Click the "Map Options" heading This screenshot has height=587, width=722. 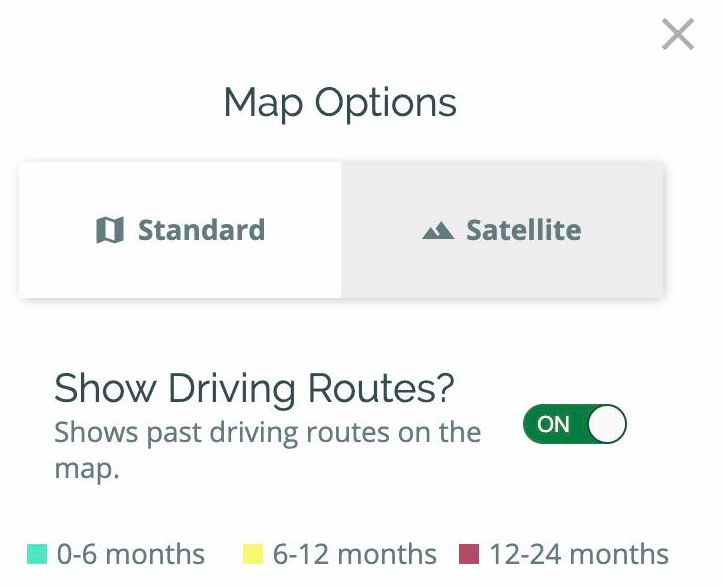(x=340, y=103)
